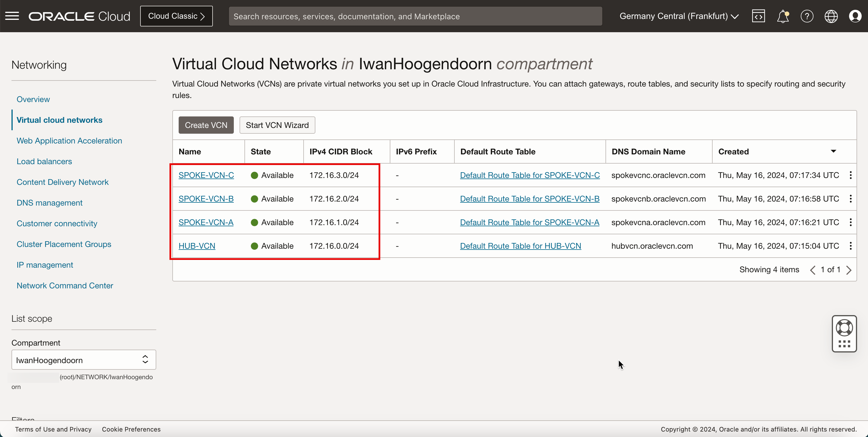Click the globe/language selector icon
Screen dimensions: 868x437
831,16
